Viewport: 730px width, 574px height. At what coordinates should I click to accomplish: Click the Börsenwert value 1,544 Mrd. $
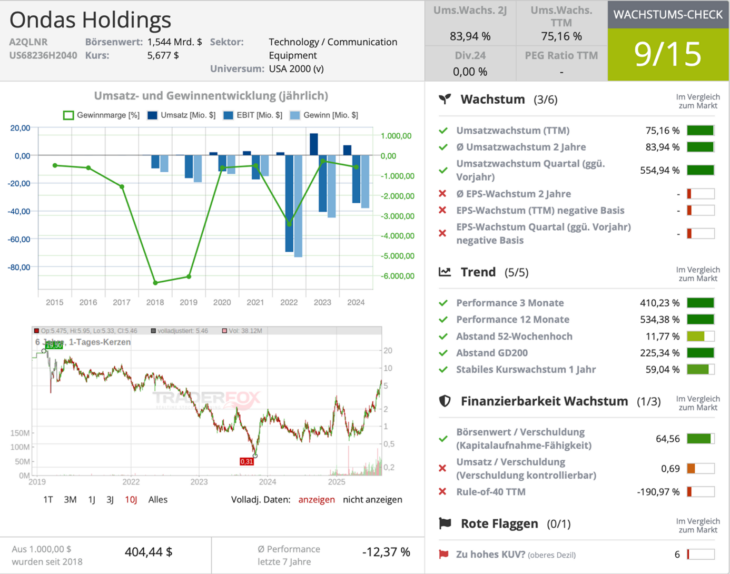click(x=175, y=42)
